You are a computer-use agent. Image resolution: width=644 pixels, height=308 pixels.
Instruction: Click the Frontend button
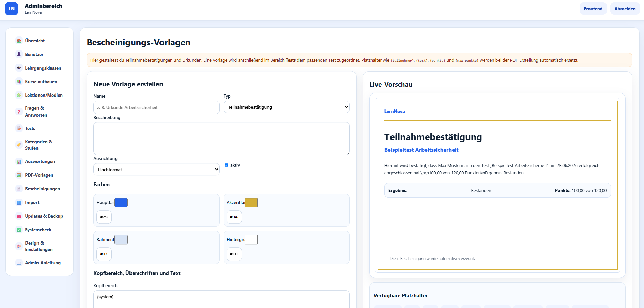593,9
